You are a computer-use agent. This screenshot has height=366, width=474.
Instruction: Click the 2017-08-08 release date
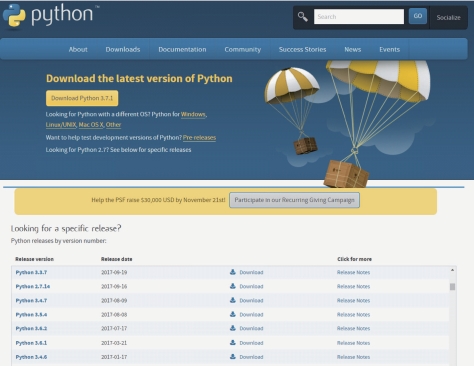tap(114, 314)
